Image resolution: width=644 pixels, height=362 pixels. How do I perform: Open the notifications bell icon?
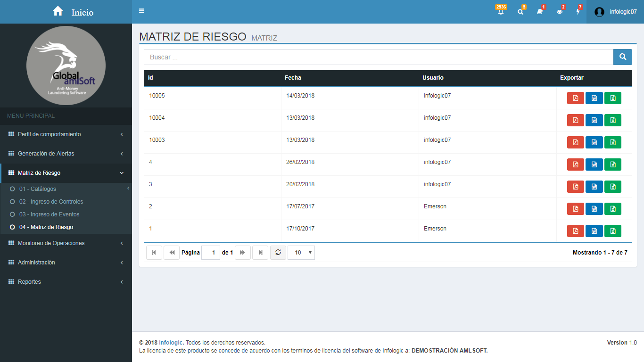tap(501, 12)
